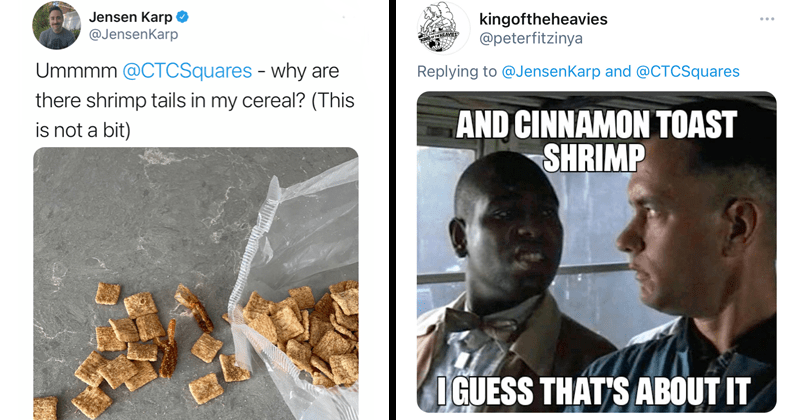The image size is (800, 420).
Task: Click Jensen Karp's profile avatar
Action: tap(56, 25)
